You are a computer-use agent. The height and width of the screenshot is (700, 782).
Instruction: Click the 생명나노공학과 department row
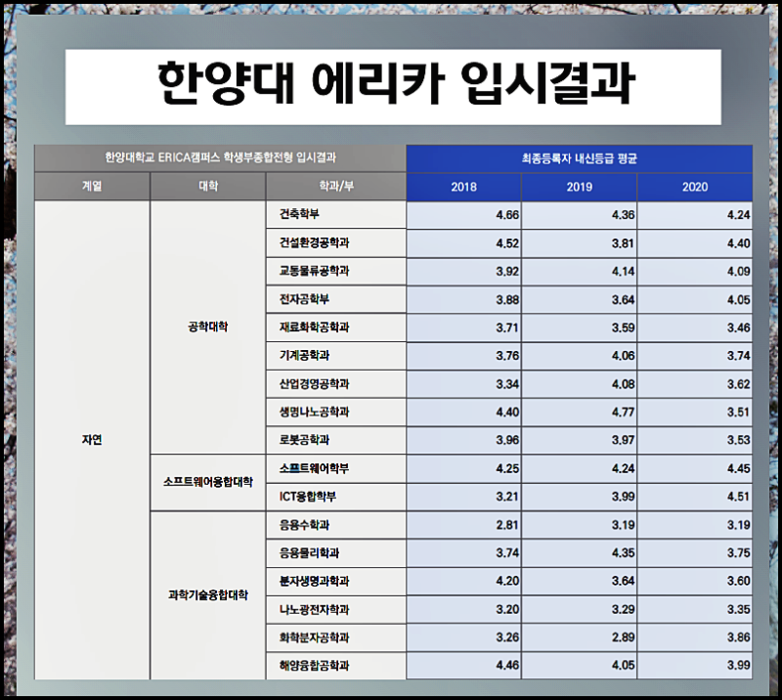pyautogui.click(x=336, y=413)
